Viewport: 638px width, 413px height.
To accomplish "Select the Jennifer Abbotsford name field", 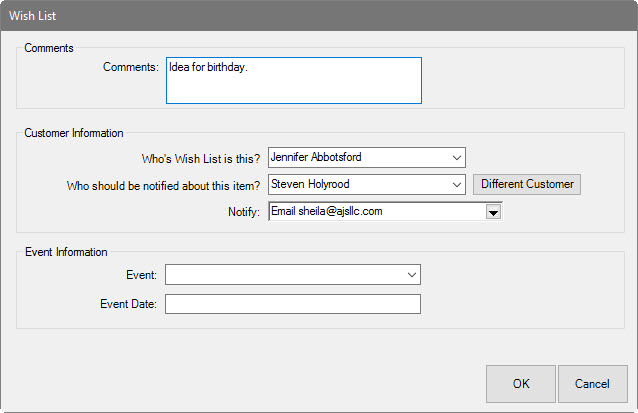I will 357,158.
